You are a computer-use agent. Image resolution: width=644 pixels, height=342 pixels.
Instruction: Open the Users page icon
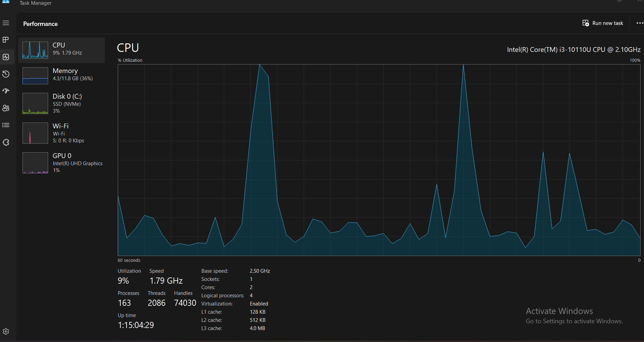(x=6, y=108)
